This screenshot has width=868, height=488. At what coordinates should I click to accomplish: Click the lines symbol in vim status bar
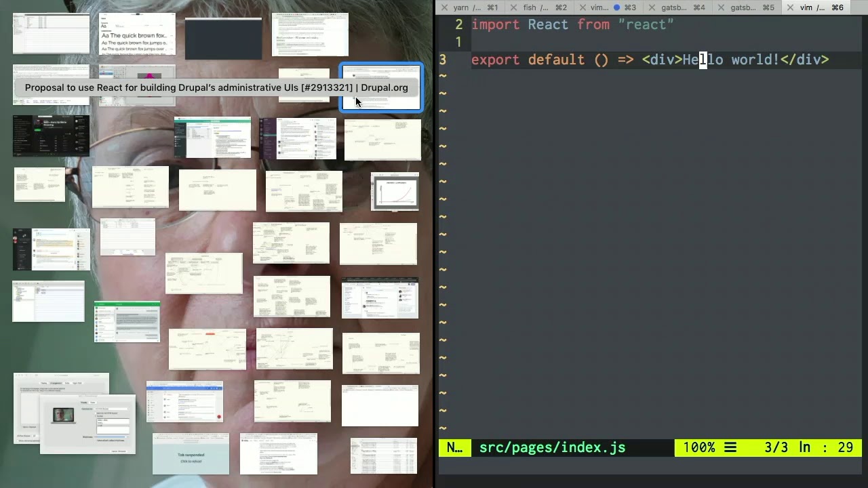pos(730,447)
